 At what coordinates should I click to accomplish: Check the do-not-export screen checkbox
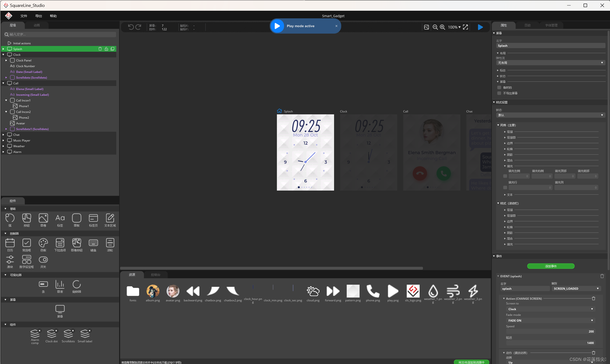coord(499,93)
